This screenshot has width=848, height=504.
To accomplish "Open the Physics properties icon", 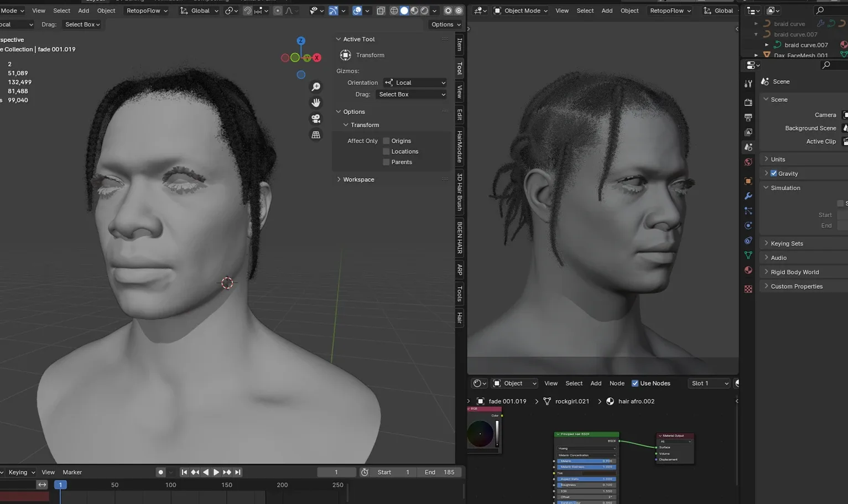I will (x=748, y=226).
